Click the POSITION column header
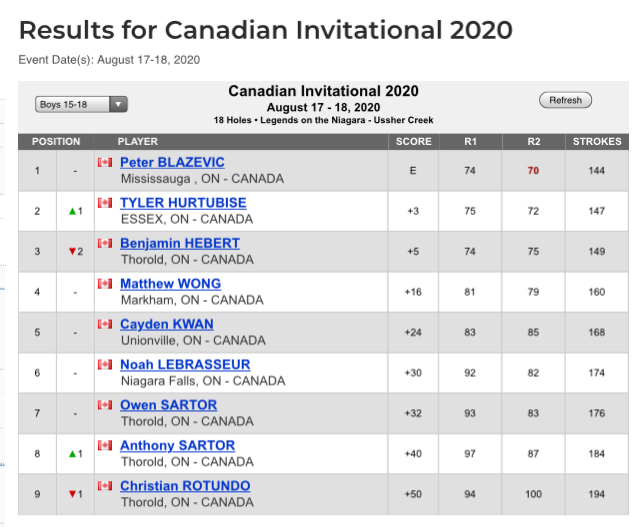The image size is (640, 528). pos(56,142)
